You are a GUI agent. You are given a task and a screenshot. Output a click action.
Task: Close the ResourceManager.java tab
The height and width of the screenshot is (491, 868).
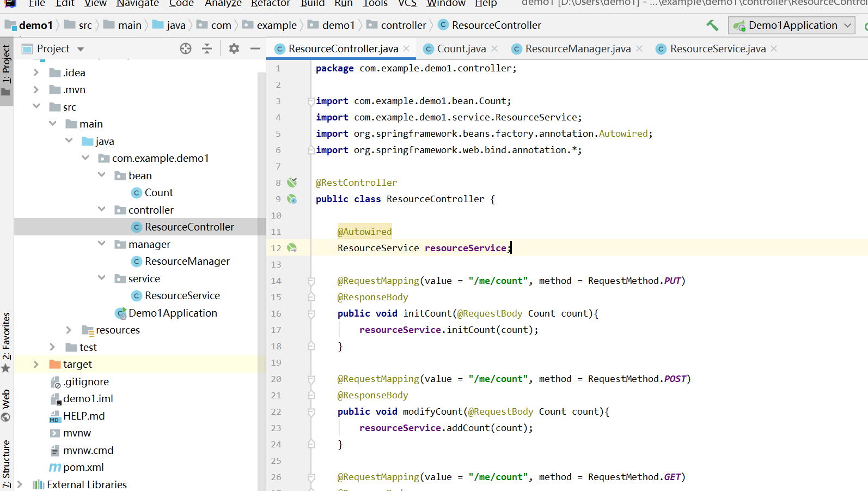(639, 49)
